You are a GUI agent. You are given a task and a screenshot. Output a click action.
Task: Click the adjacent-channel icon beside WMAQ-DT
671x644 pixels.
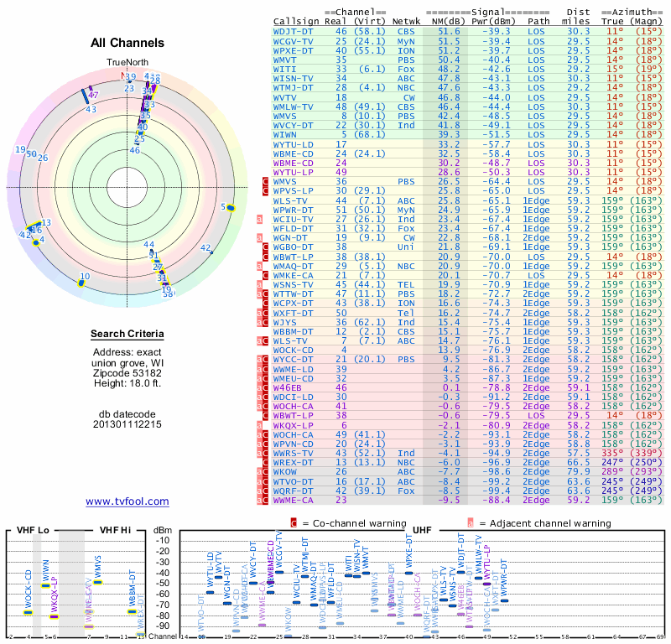tap(259, 266)
